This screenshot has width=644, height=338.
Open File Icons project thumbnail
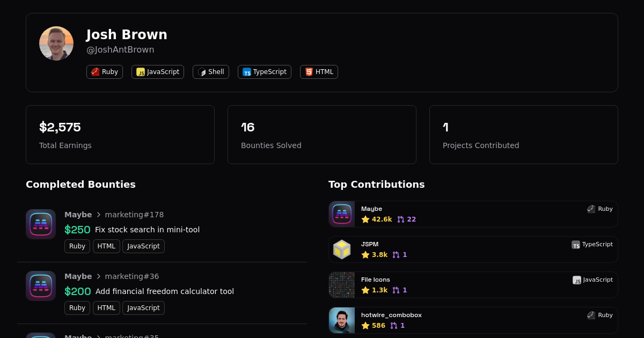342,285
